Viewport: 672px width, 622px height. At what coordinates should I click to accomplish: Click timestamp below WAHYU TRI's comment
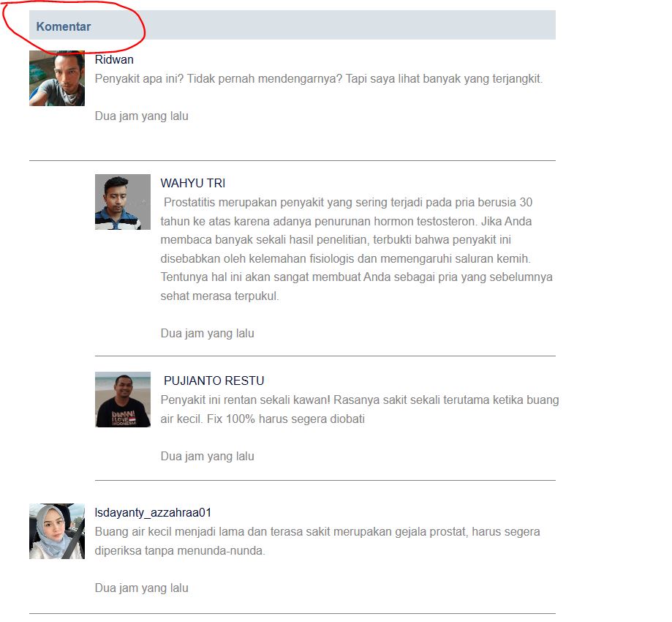[x=208, y=333]
